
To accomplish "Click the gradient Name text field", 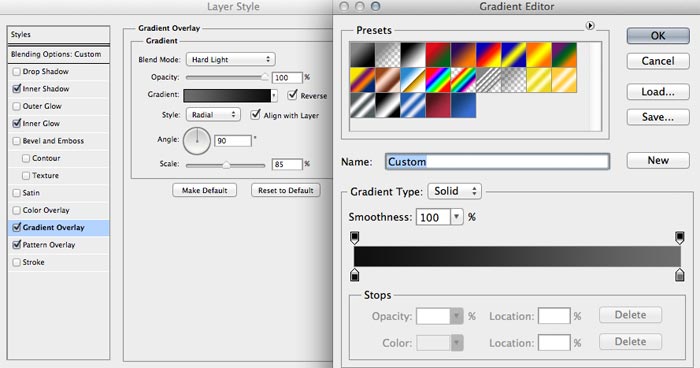I will [x=497, y=161].
